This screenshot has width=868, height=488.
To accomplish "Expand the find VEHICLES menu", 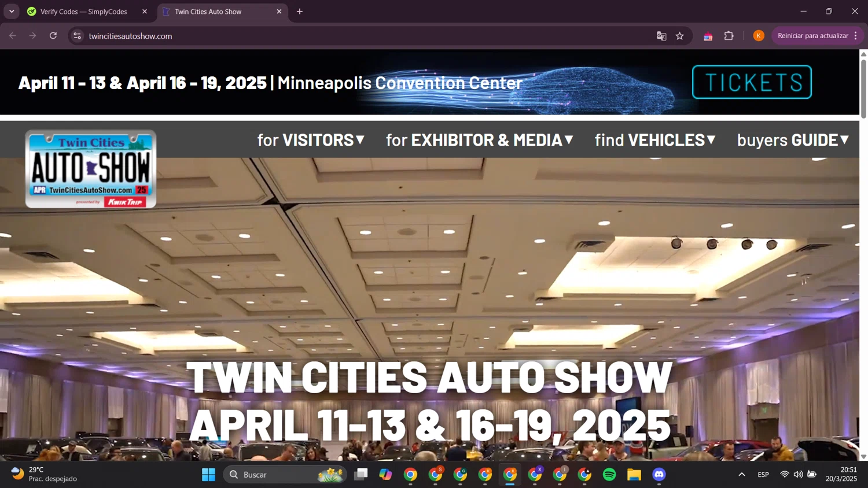I will click(655, 140).
